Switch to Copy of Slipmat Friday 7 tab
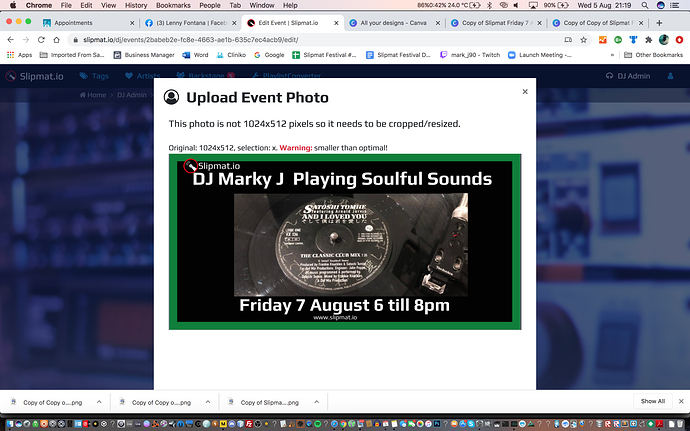 [496, 23]
